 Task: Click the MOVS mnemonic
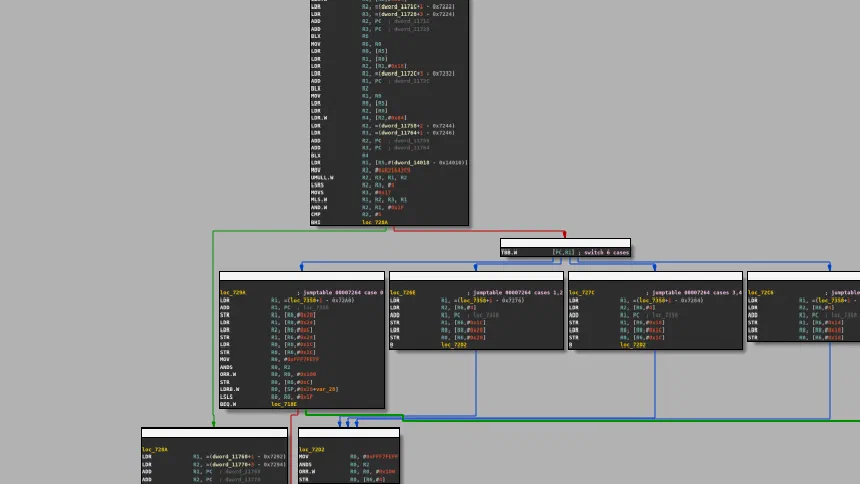tap(318, 193)
